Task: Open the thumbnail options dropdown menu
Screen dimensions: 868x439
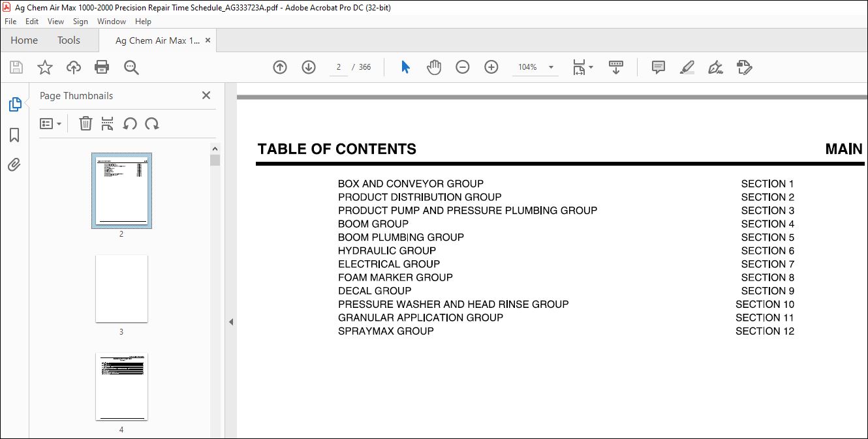Action: tap(50, 123)
